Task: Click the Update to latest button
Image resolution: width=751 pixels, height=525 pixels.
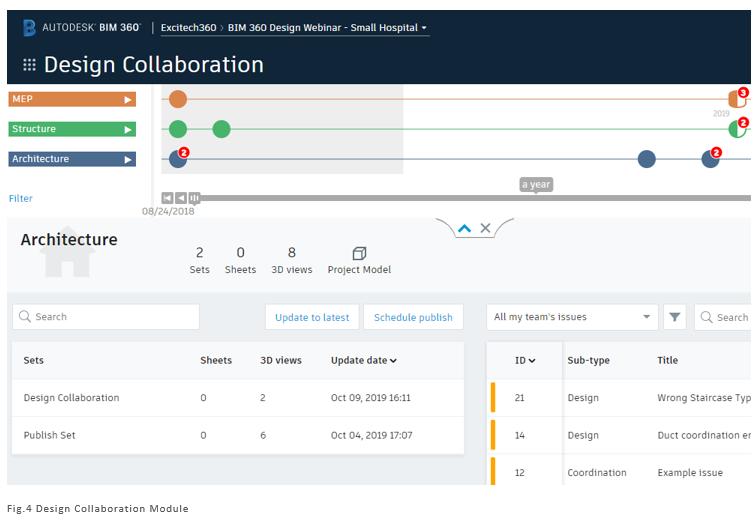Action: 312,317
